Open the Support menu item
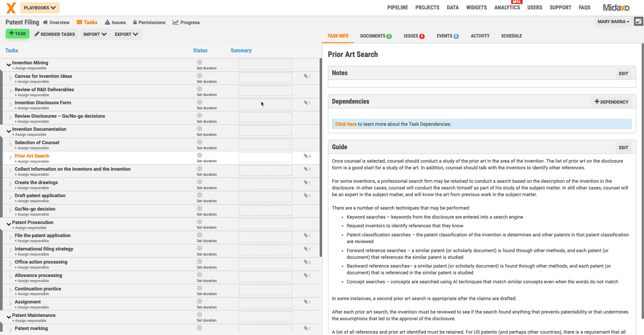 coord(560,7)
